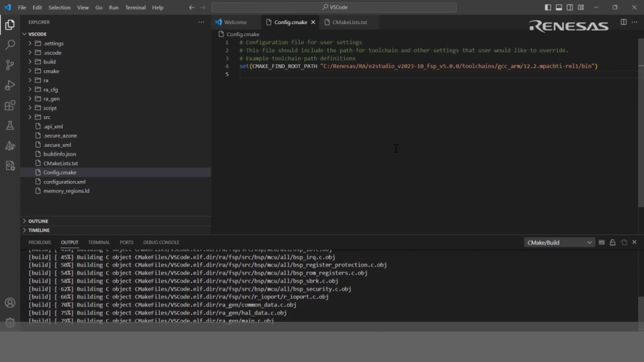The image size is (644, 362).
Task: Open the View menu
Action: tap(83, 7)
